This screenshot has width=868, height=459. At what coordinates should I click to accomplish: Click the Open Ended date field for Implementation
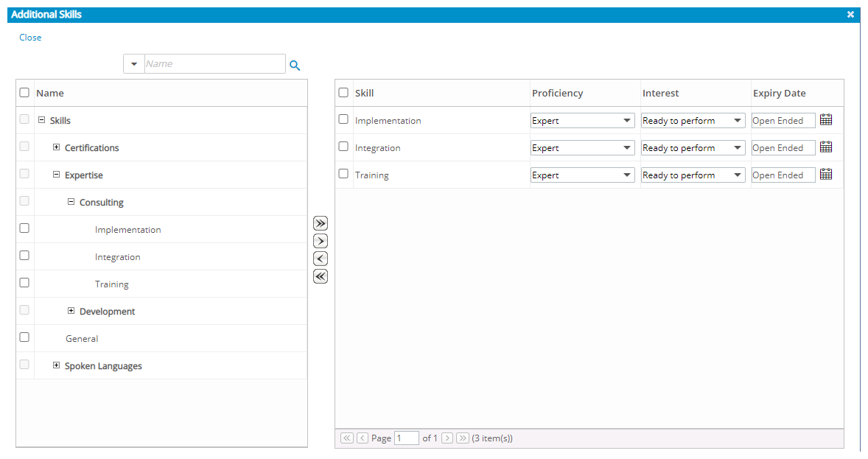pos(783,120)
